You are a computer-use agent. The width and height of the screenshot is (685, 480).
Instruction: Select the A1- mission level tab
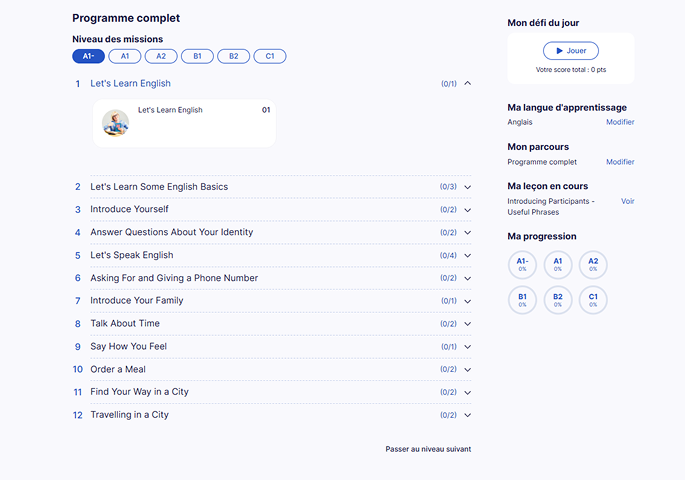click(88, 57)
